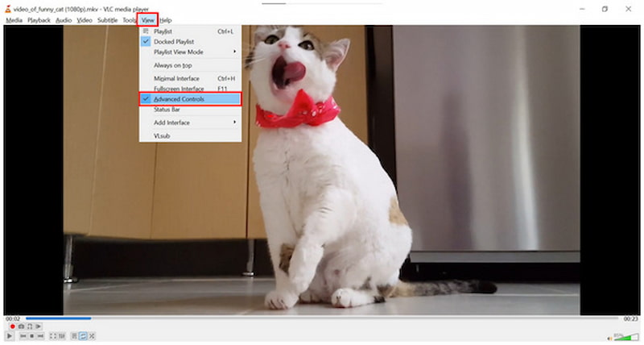
Task: Open the extended settings equalizer panel
Action: pos(62,336)
